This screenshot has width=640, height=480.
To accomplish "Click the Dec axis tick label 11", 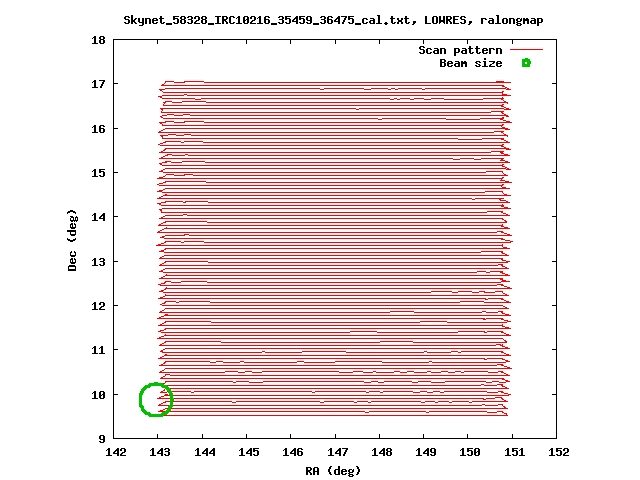I will pos(98,350).
